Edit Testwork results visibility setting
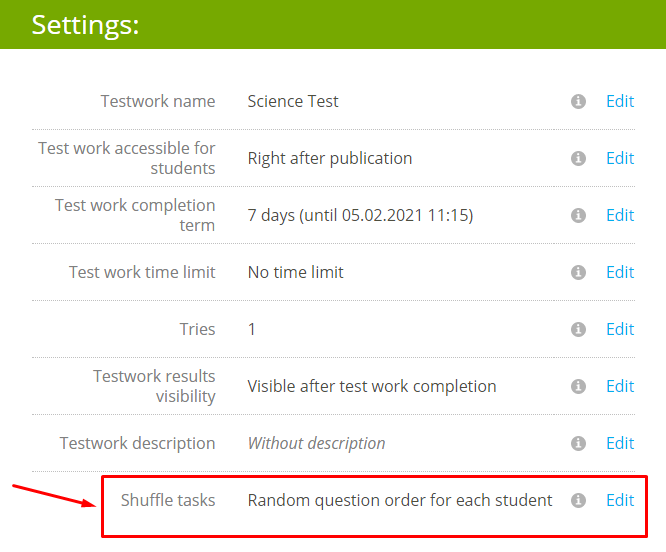Image resolution: width=666 pixels, height=552 pixels. (620, 386)
